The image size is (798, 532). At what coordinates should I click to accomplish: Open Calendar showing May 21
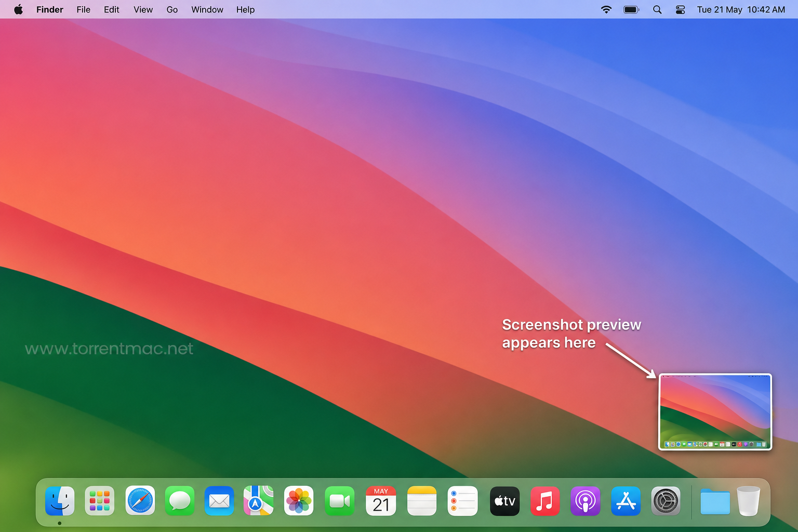point(381,501)
